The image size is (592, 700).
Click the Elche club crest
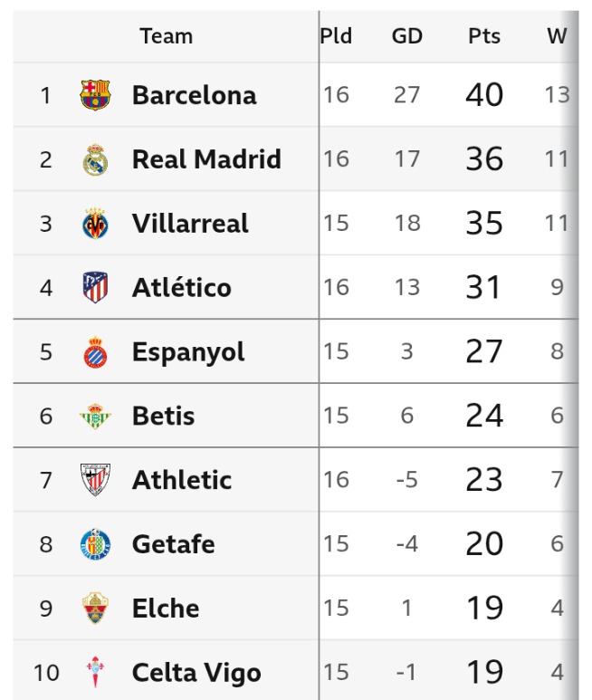point(95,609)
